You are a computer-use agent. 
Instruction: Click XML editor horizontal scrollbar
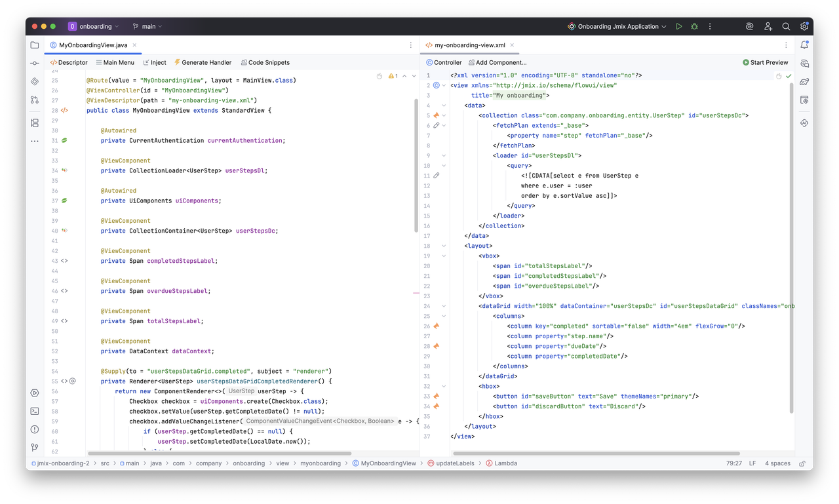595,453
